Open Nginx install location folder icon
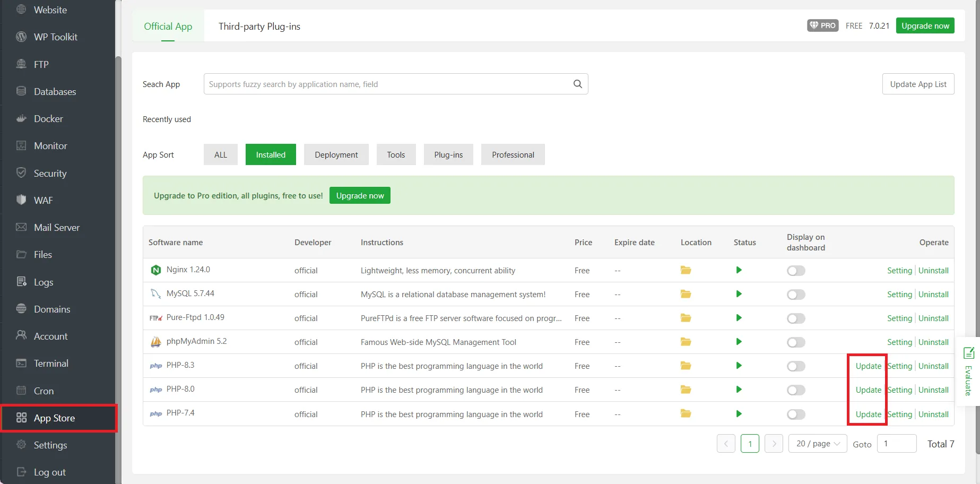Image resolution: width=980 pixels, height=484 pixels. (686, 270)
